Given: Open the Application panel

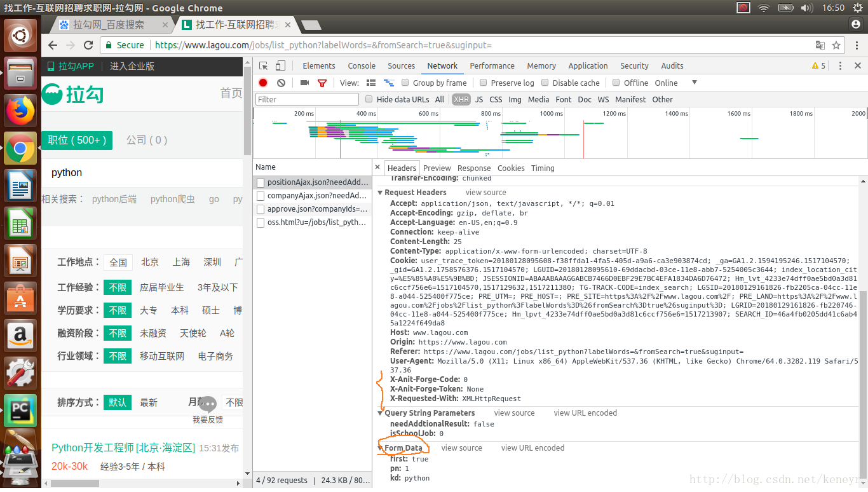Looking at the screenshot, I should tap(588, 66).
